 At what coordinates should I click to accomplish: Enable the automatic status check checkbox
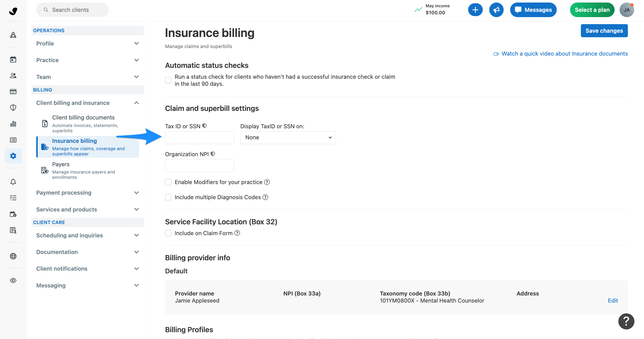pyautogui.click(x=168, y=80)
